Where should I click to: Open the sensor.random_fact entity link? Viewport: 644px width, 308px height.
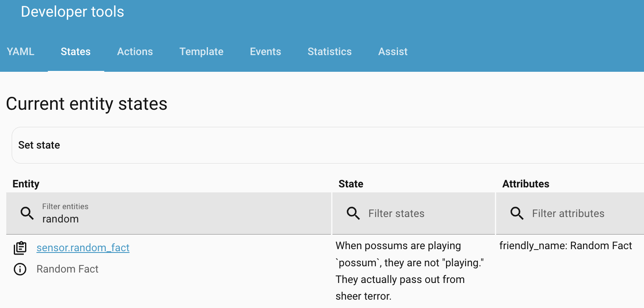click(x=83, y=248)
